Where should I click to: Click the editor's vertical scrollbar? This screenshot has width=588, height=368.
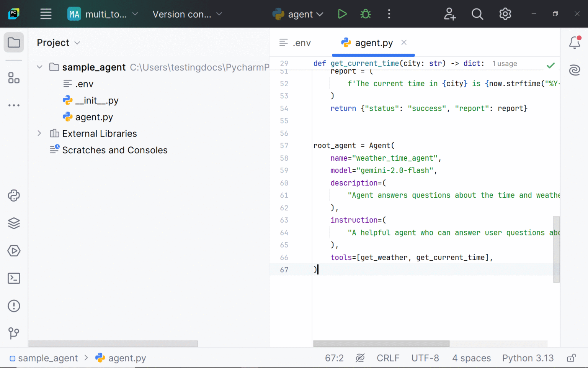556,249
